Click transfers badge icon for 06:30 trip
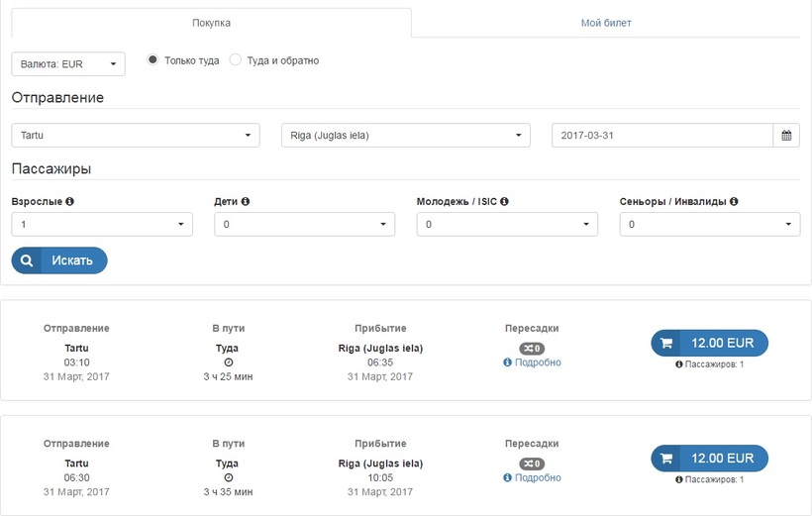812x516 pixels. tap(532, 464)
